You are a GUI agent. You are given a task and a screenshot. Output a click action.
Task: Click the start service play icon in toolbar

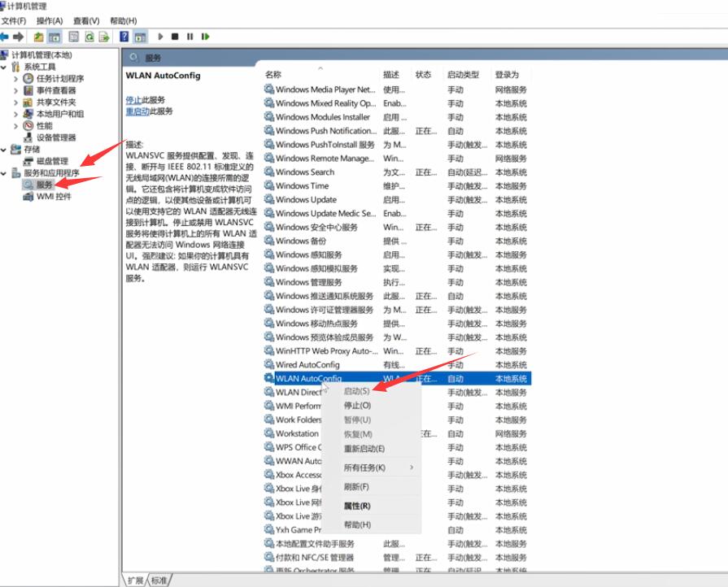coord(160,37)
